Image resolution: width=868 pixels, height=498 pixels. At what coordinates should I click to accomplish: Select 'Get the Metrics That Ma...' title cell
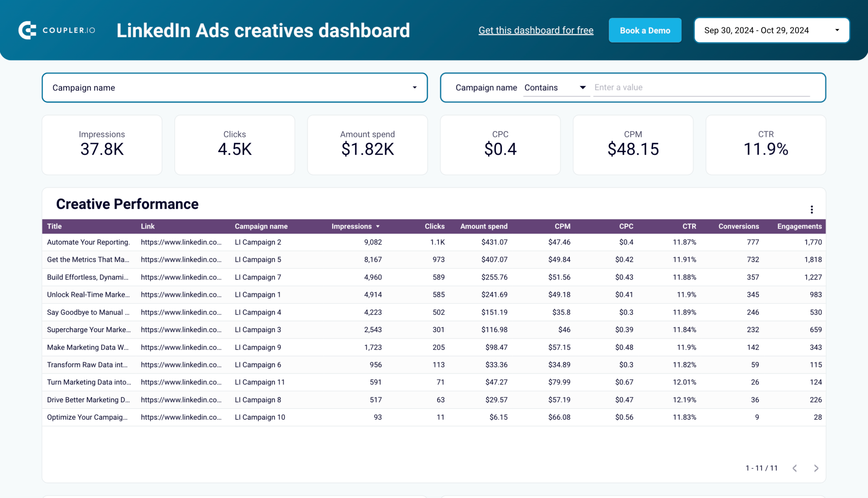coord(88,260)
